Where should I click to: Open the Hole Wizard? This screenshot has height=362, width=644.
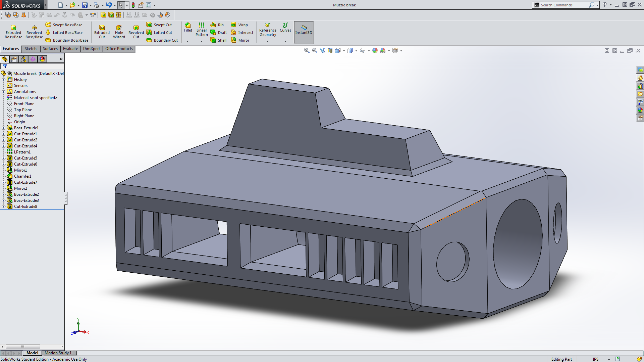tap(119, 32)
